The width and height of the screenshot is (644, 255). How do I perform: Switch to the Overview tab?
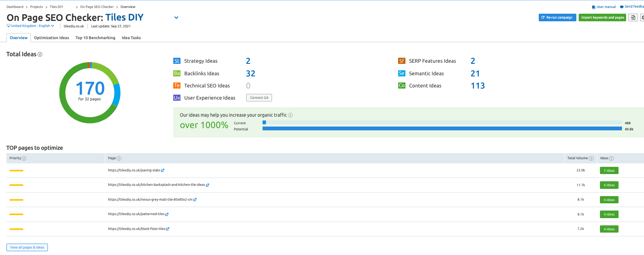coord(19,38)
